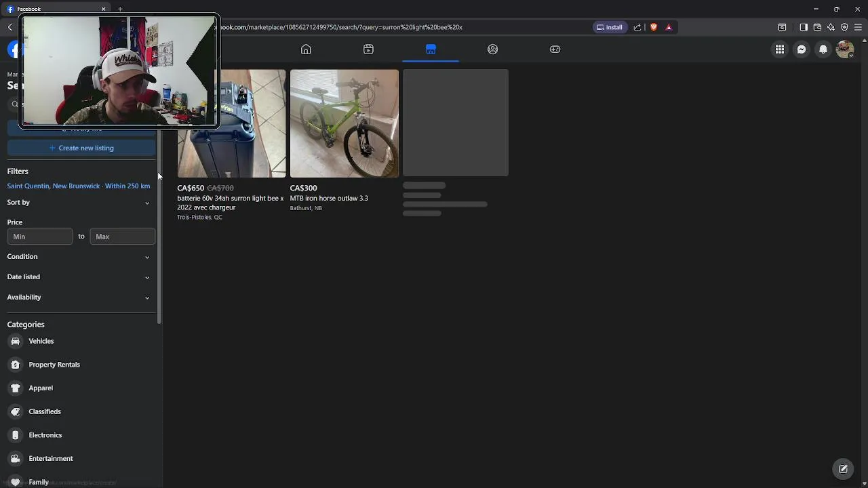Click the Electronics phone icon
The height and width of the screenshot is (488, 868).
[x=16, y=435]
